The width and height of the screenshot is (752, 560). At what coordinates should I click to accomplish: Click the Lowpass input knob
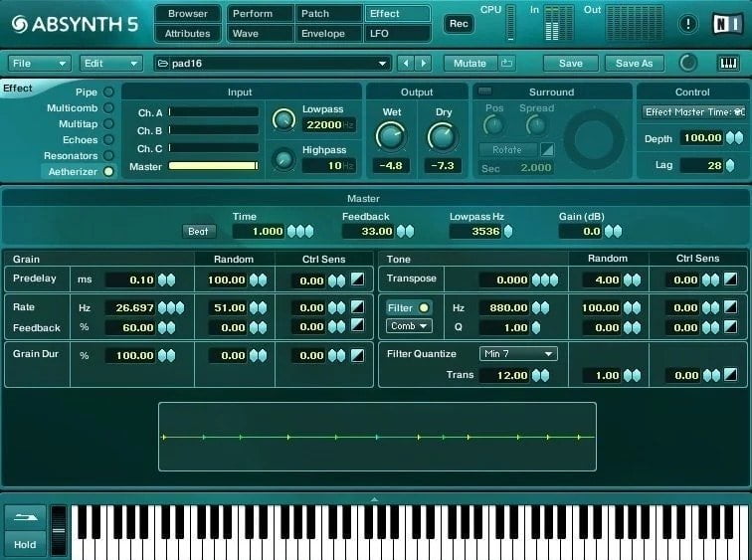283,120
